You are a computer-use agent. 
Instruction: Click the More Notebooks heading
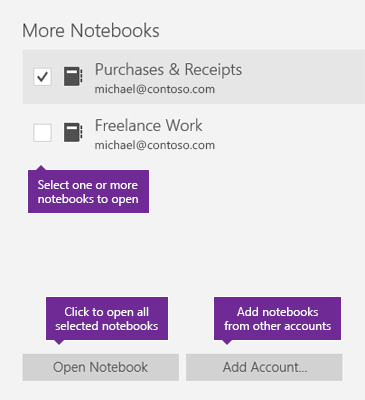pyautogui.click(x=91, y=31)
